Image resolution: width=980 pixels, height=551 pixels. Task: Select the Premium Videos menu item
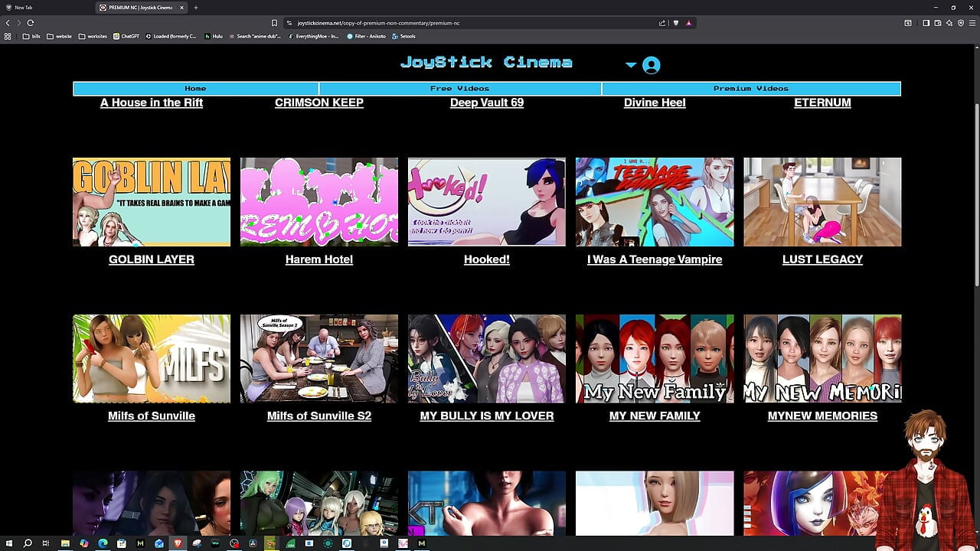[751, 89]
